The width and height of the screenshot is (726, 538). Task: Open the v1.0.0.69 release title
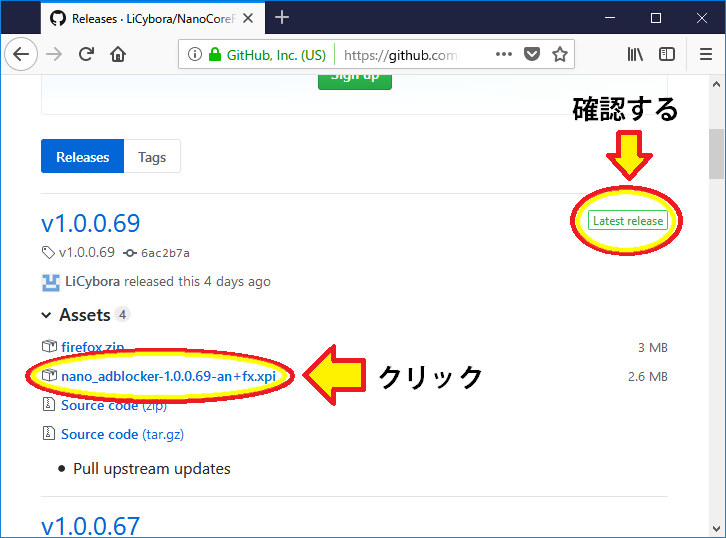click(x=91, y=223)
